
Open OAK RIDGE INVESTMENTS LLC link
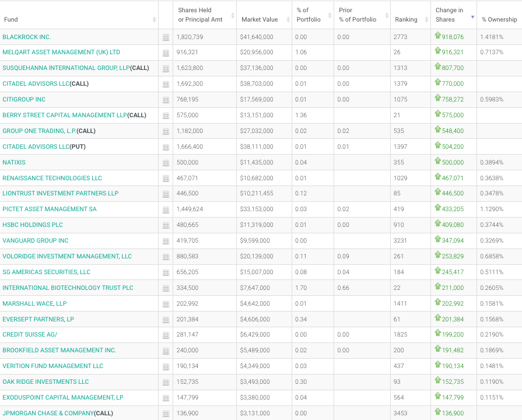[x=45, y=381]
